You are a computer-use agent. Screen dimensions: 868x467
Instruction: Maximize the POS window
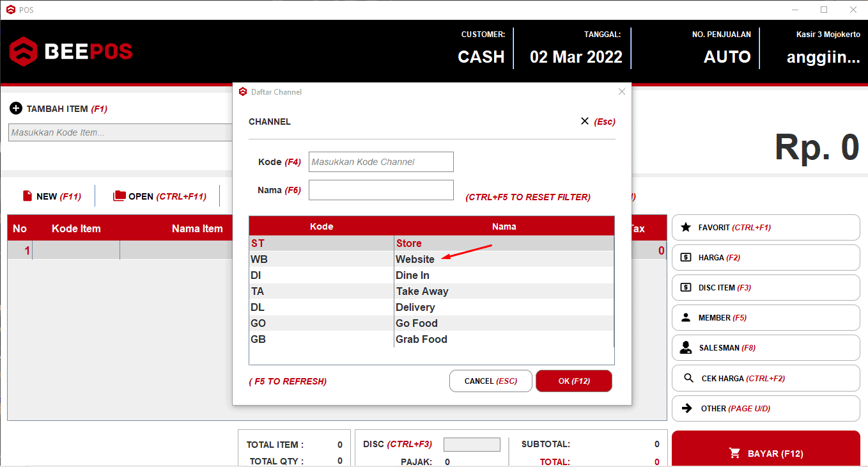click(824, 10)
